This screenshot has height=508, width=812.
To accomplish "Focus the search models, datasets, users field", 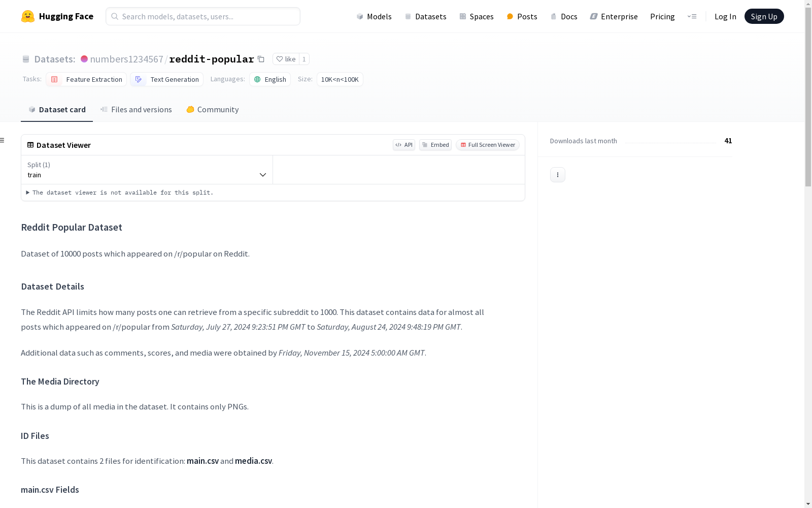I will click(203, 16).
